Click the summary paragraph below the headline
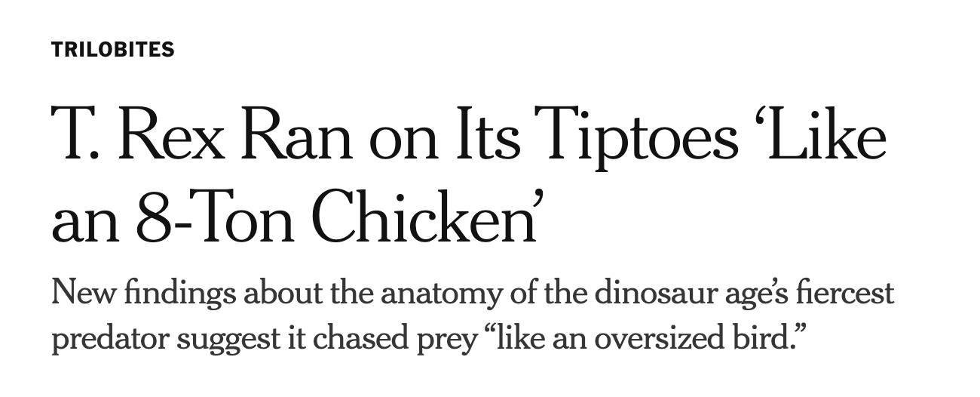 click(472, 316)
